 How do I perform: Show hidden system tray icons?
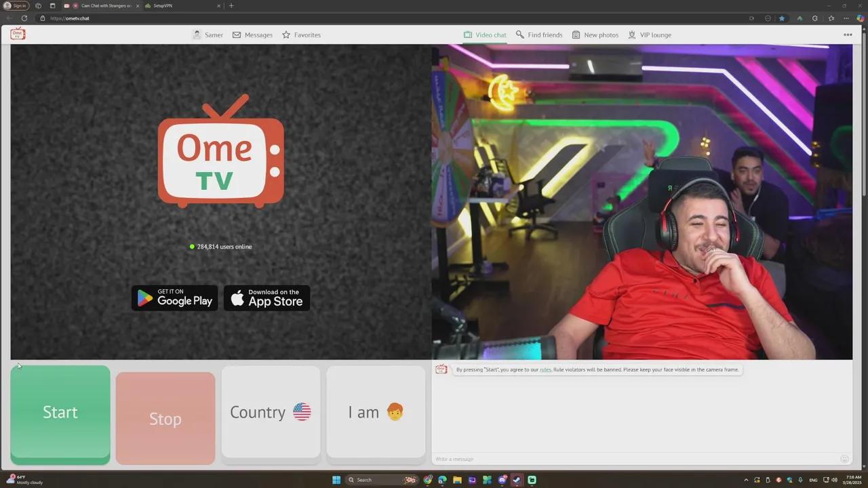tap(746, 480)
